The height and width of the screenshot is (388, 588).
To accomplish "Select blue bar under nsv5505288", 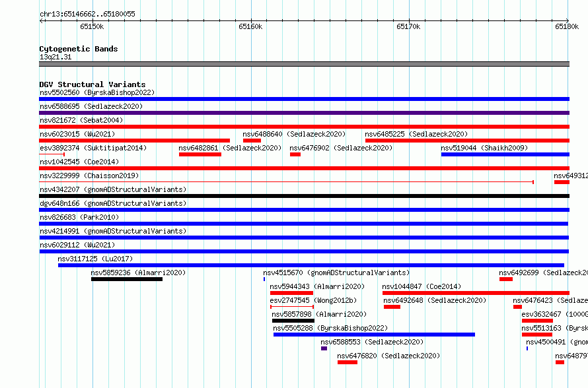I will point(374,335).
